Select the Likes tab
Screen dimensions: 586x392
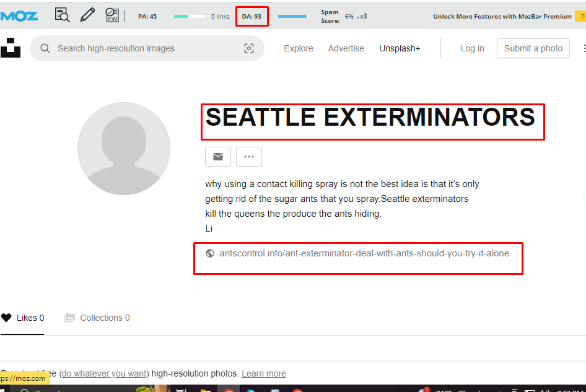click(x=28, y=318)
